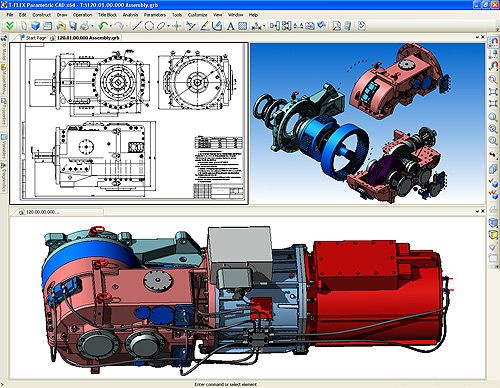Open the dropdown arrow beside the undo icon

[x=111, y=26]
